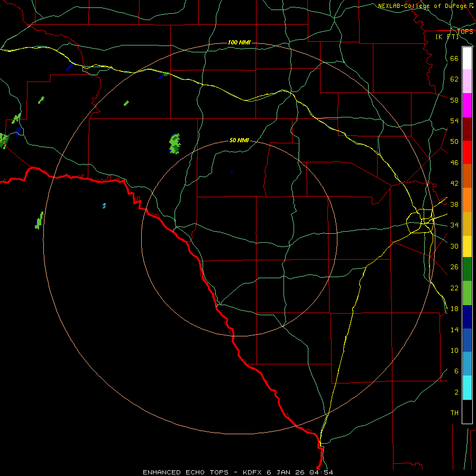Click the light-blue echo west of the border river

click(x=104, y=206)
